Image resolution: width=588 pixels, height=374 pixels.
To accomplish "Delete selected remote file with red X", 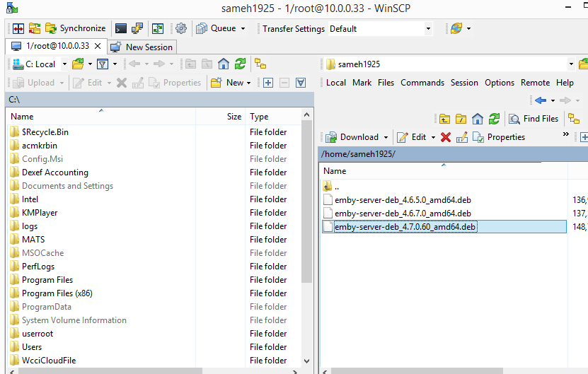I will pos(446,137).
